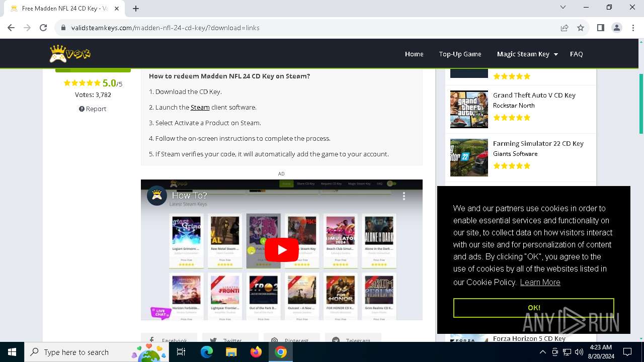Image resolution: width=644 pixels, height=362 pixels.
Task: Click the address bar URL
Action: (165, 28)
